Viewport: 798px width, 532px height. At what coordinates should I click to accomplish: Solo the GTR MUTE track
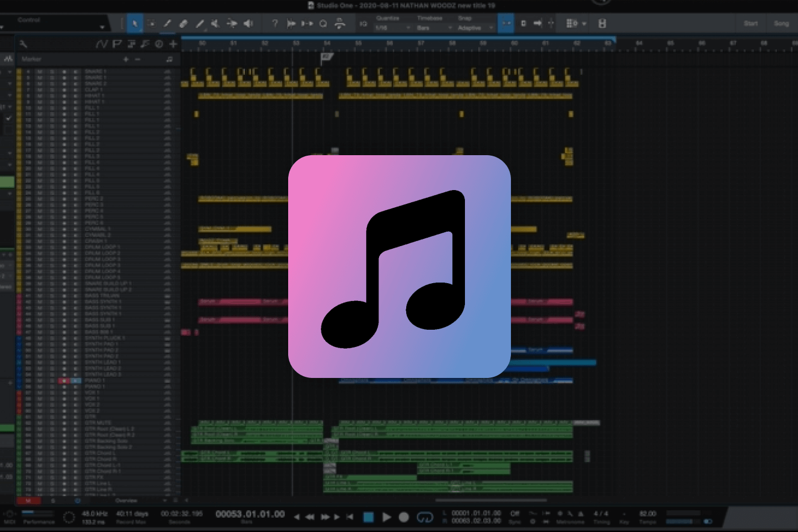(52, 423)
